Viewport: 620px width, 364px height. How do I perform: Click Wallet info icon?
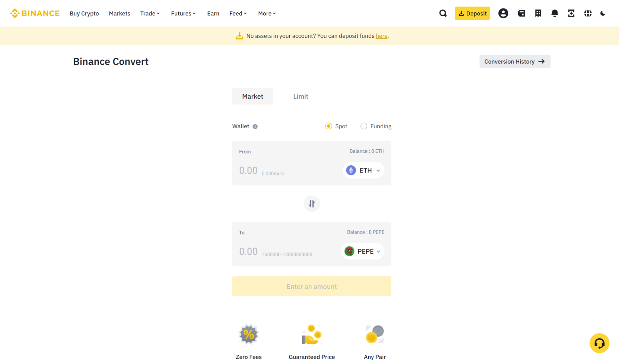[x=255, y=127]
